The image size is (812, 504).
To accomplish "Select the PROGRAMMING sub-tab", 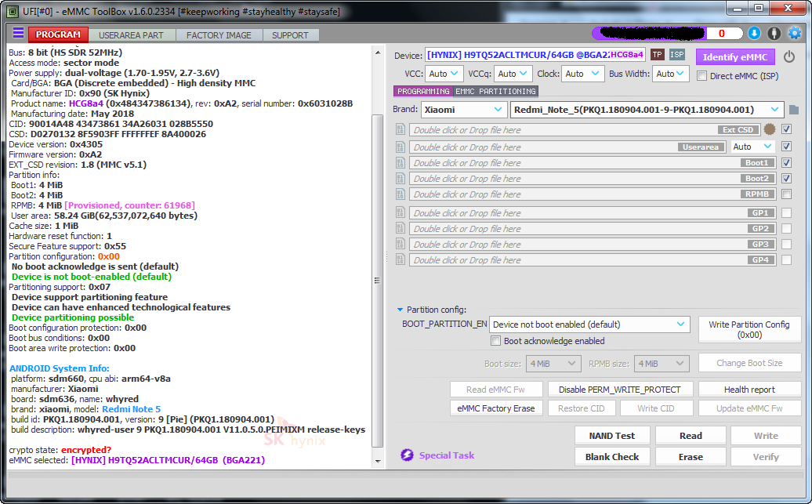I will coord(423,91).
